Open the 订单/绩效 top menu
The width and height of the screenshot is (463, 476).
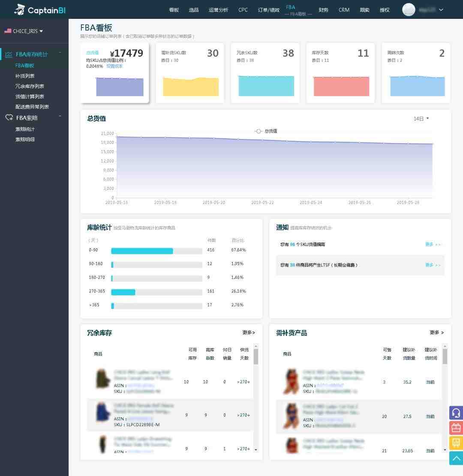268,10
